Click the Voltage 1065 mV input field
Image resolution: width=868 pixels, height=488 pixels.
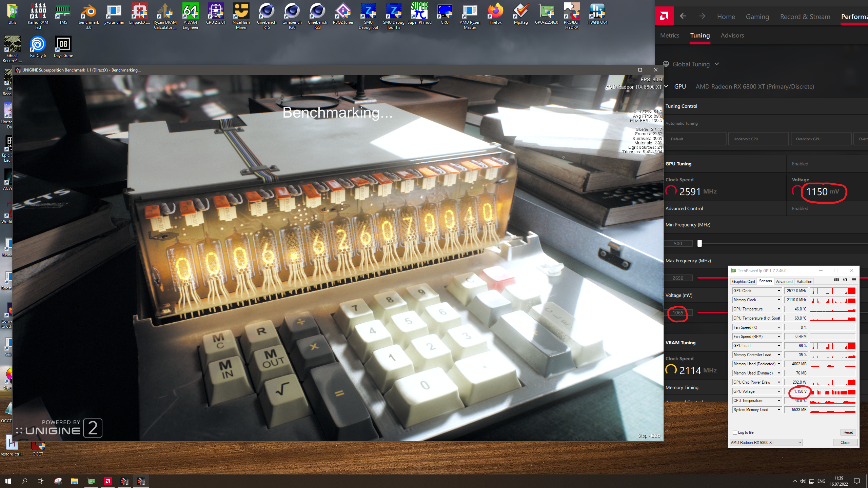678,313
